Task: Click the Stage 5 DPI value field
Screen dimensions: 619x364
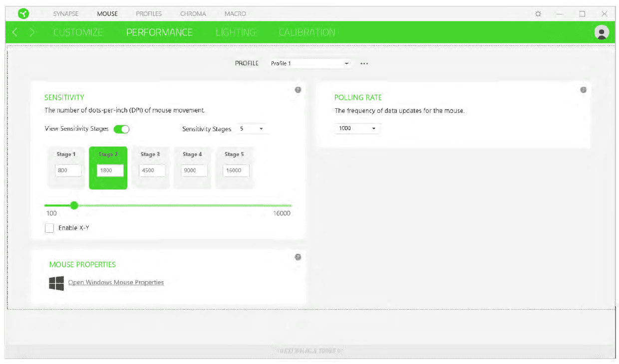Action: pyautogui.click(x=236, y=171)
